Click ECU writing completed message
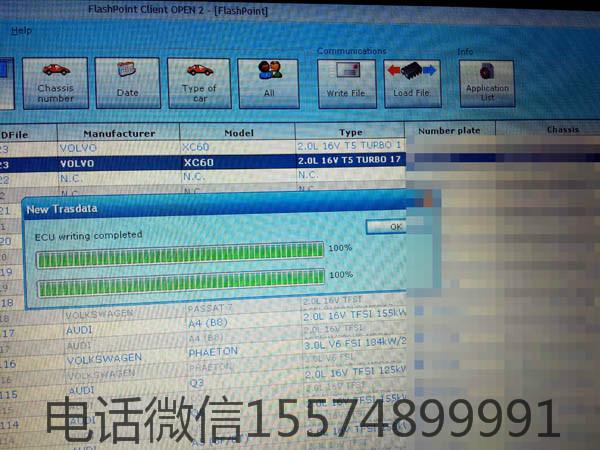 [x=88, y=236]
